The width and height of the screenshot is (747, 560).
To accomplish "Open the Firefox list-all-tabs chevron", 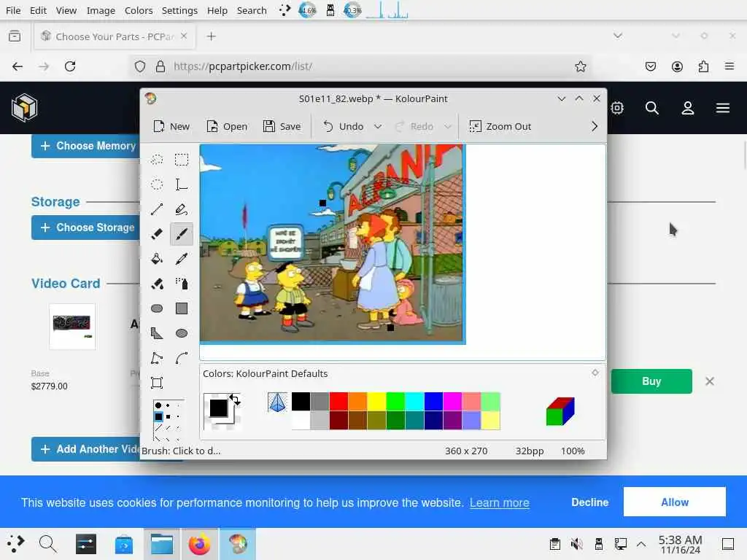I will pyautogui.click(x=617, y=36).
